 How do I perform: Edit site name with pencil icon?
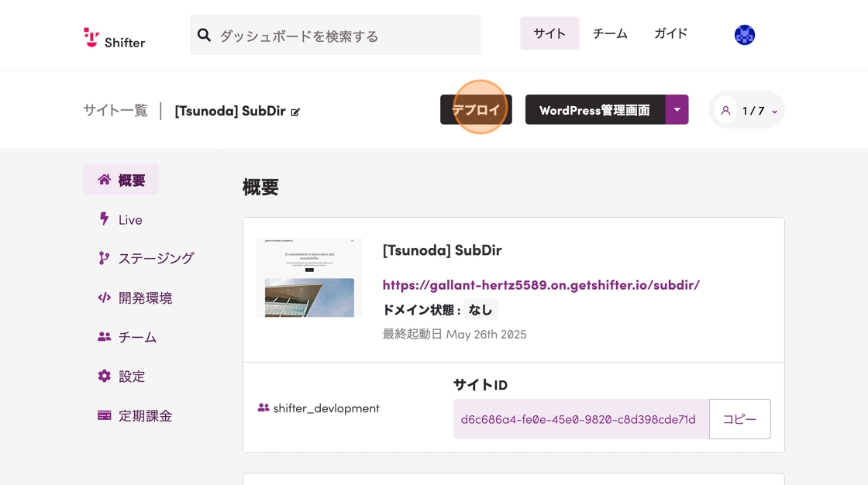[295, 112]
